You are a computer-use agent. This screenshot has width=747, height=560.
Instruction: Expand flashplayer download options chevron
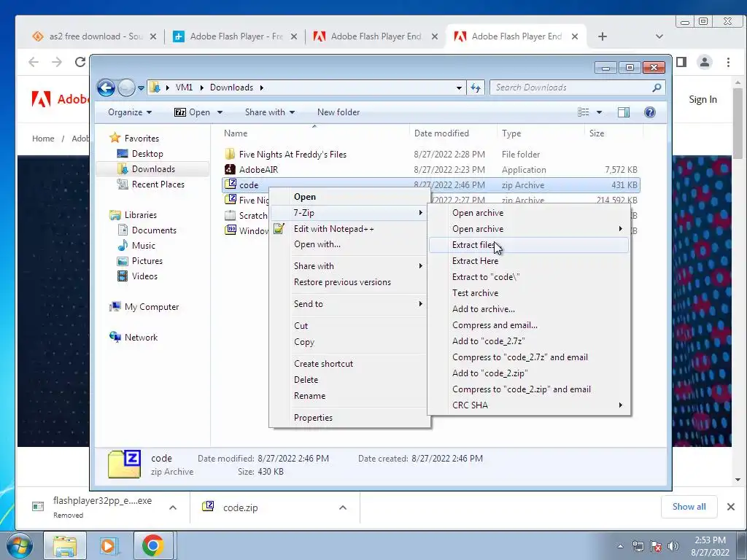coord(172,507)
